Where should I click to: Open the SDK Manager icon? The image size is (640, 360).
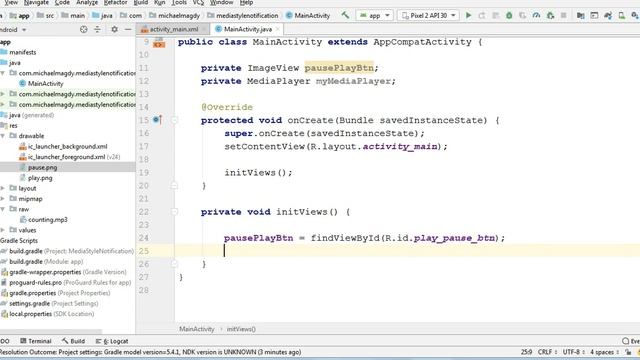[x=635, y=16]
